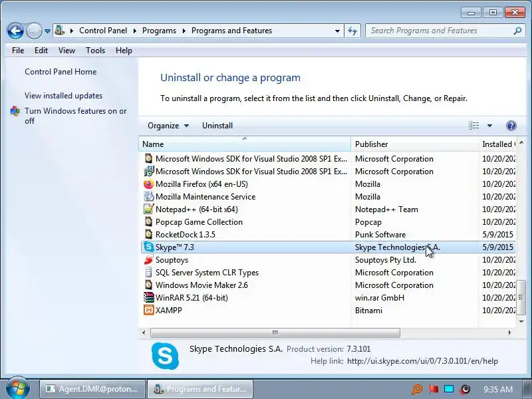Screen dimensions: 532x399
Task: Sort by the Installed On column header
Action: pos(497,144)
